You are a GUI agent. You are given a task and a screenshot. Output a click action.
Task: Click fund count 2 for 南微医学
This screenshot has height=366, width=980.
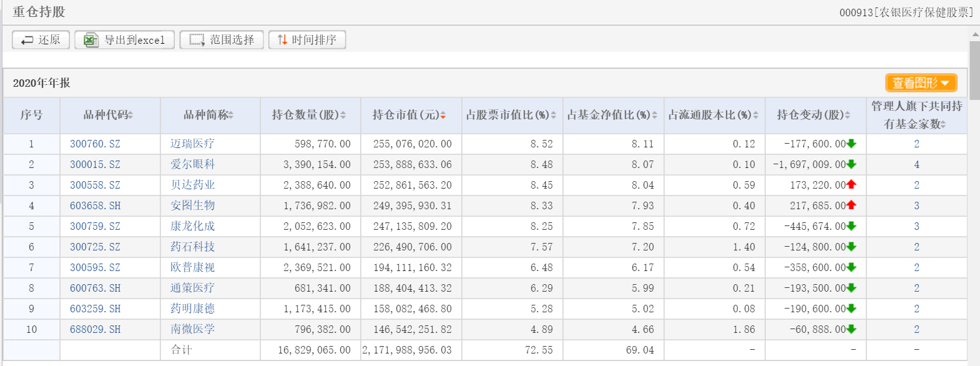[x=916, y=330]
